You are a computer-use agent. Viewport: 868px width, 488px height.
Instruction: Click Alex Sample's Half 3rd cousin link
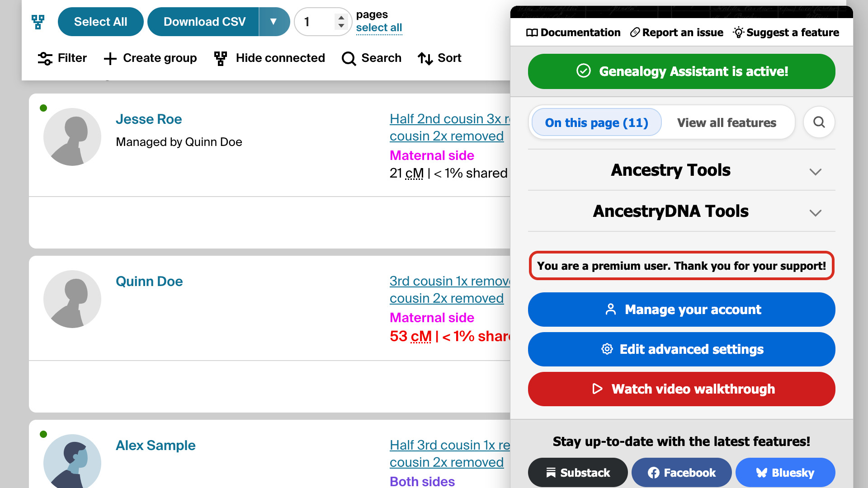(450, 454)
